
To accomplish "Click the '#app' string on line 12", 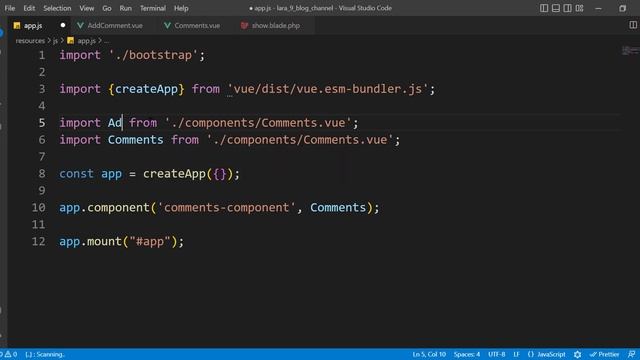I will coord(150,241).
